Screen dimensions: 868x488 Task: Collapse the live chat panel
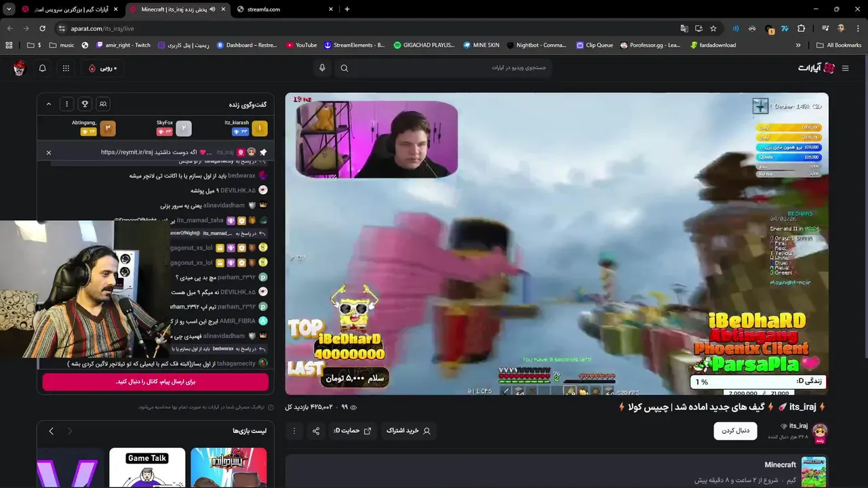[x=48, y=104]
